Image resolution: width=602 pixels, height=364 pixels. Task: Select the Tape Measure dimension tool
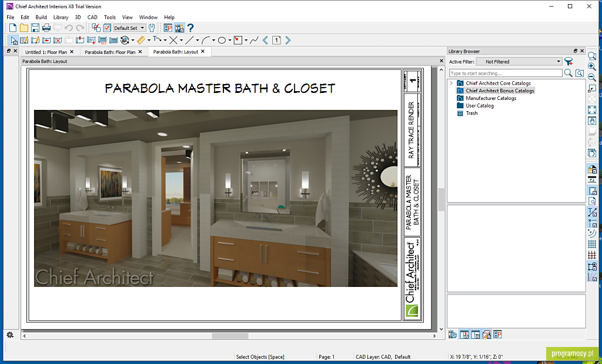tap(141, 40)
